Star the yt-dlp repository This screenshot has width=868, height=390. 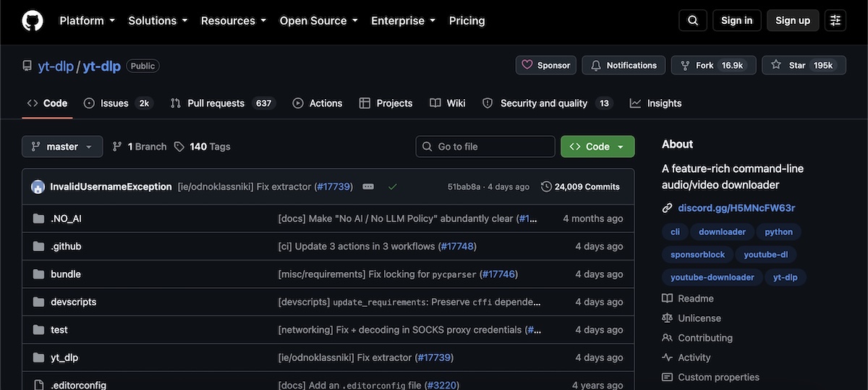click(804, 65)
